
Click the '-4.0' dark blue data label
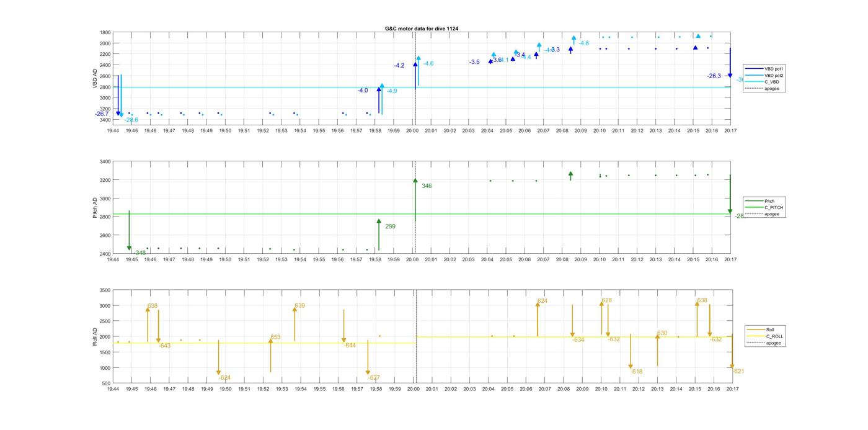click(x=363, y=91)
